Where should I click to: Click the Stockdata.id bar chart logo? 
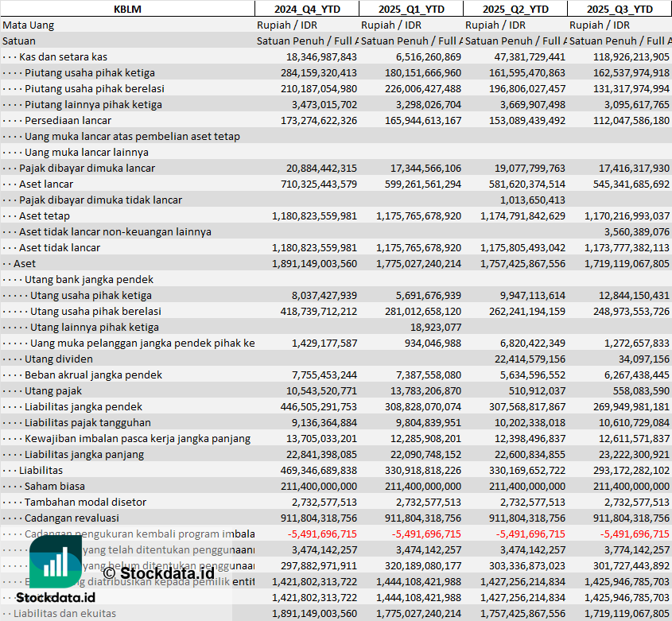56,563
